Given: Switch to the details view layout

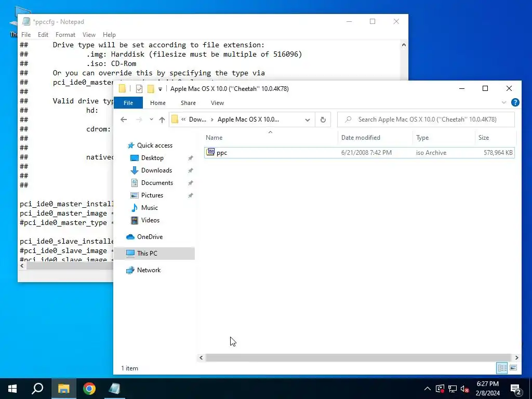Looking at the screenshot, I should (x=502, y=368).
